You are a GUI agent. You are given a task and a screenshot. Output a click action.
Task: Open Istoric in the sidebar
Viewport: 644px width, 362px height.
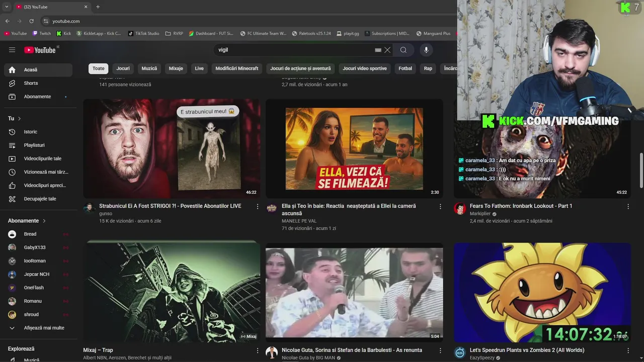click(38, 132)
